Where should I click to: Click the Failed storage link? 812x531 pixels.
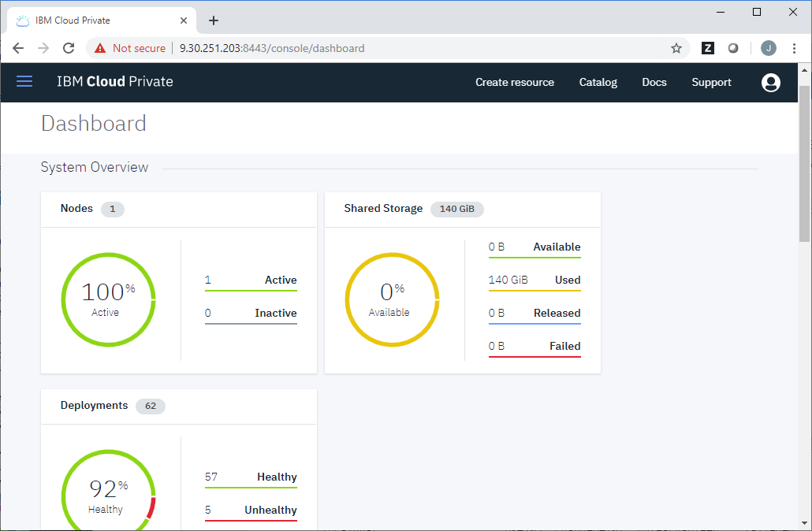535,346
